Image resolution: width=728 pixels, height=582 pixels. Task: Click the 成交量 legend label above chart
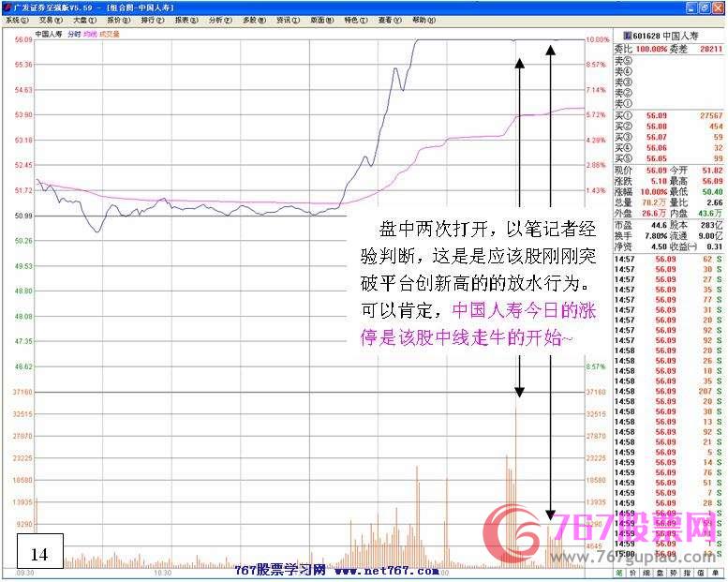110,35
